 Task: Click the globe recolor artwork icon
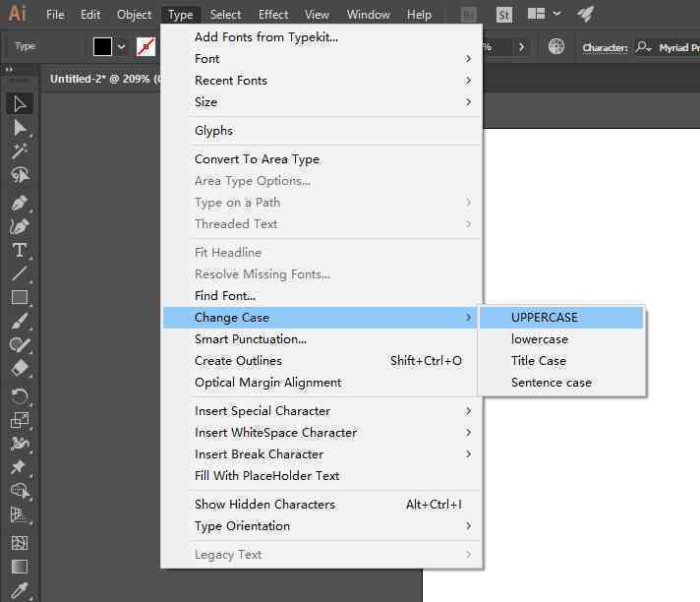556,46
